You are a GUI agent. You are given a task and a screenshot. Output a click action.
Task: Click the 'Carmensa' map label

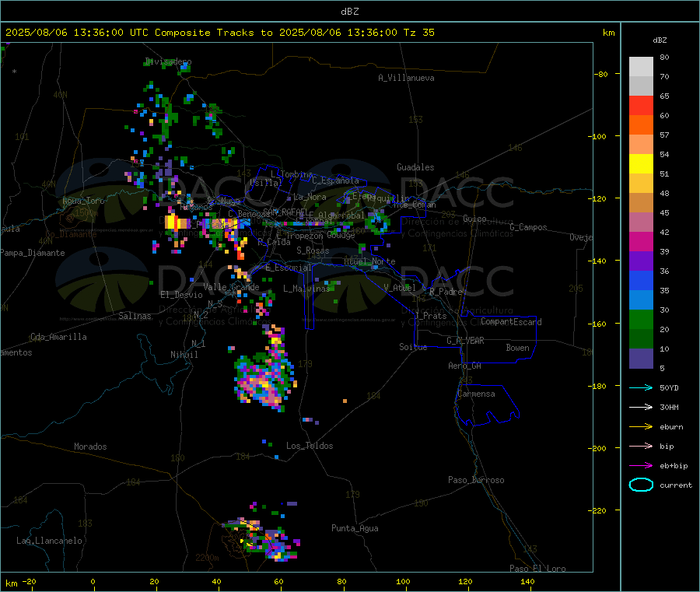[x=476, y=394]
